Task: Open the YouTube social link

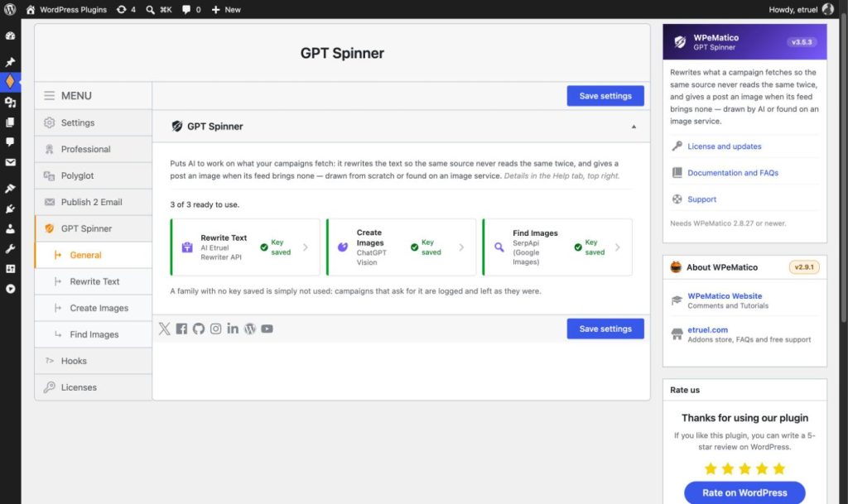Action: click(267, 329)
